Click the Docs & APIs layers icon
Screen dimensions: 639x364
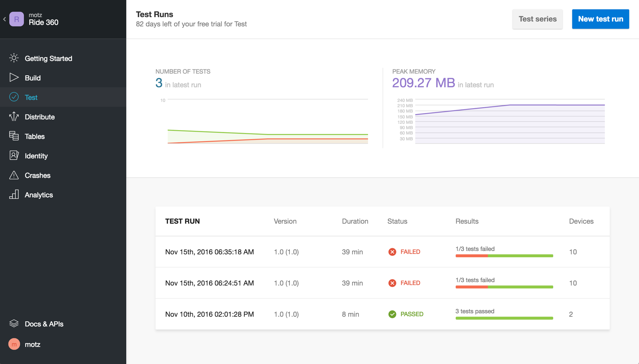14,323
